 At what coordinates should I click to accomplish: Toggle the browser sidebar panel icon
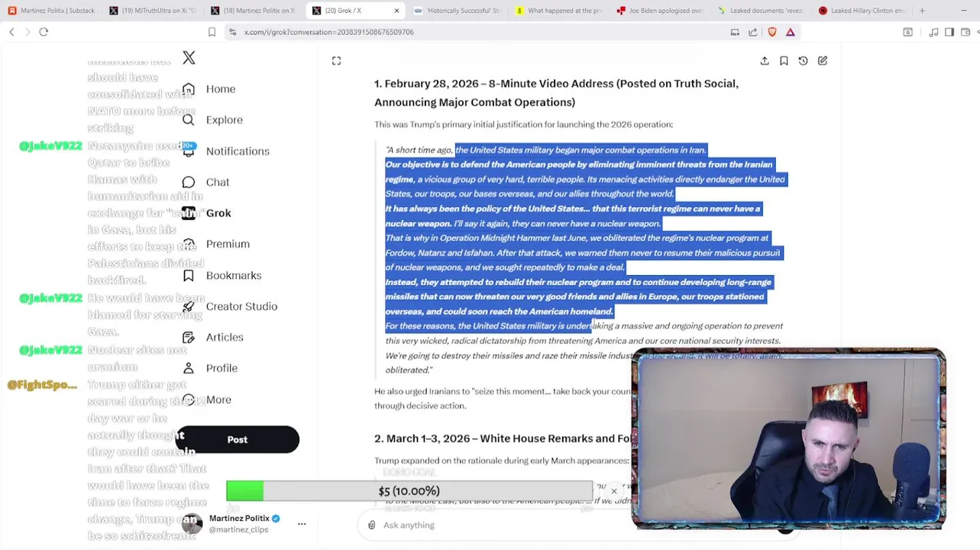click(x=949, y=32)
